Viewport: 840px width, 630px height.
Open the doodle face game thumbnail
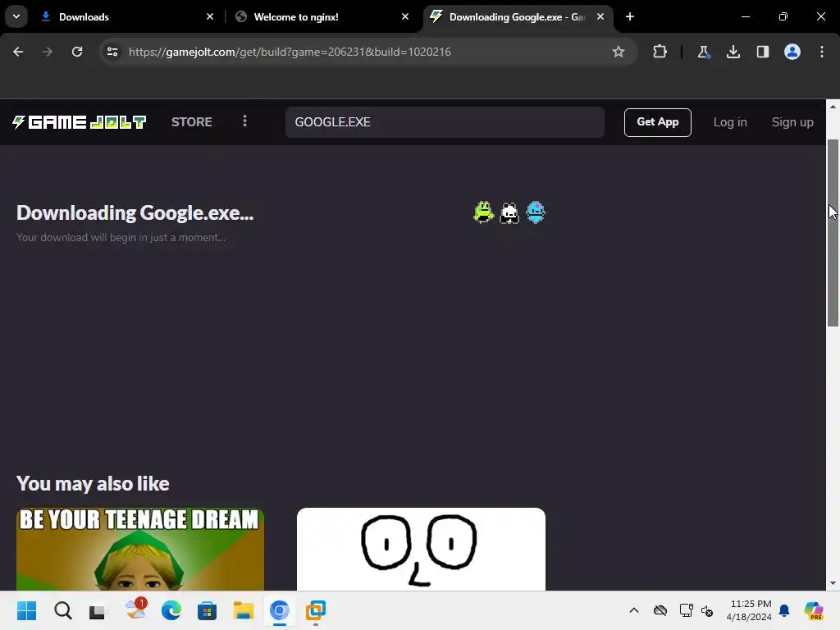coord(421,549)
